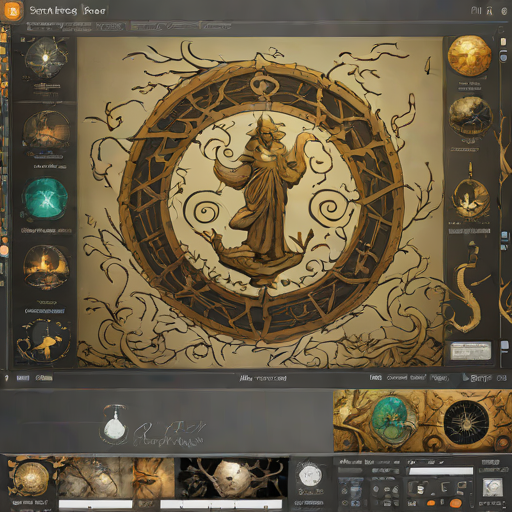
Task: Click the small white icon at top of right edge strip
Action: [x=503, y=42]
